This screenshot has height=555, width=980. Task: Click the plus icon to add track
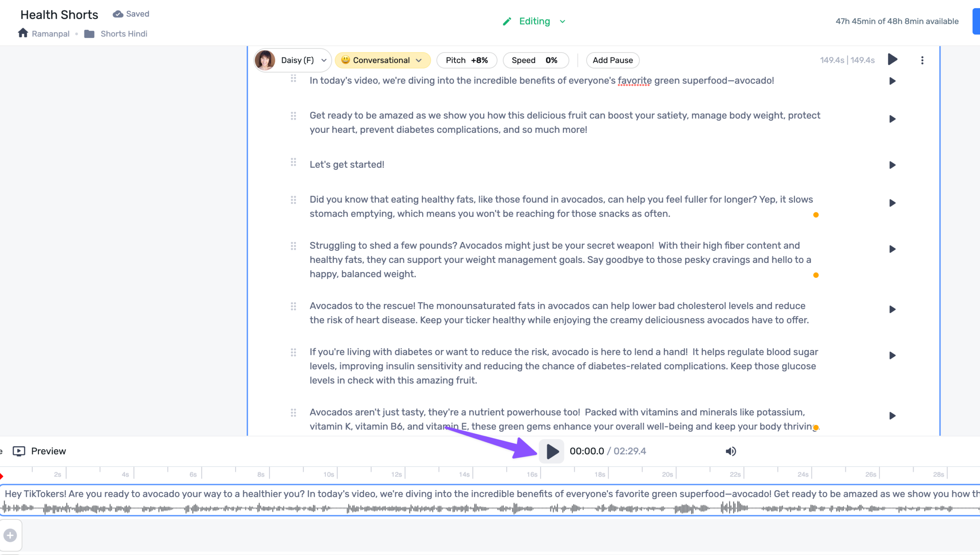coord(10,535)
